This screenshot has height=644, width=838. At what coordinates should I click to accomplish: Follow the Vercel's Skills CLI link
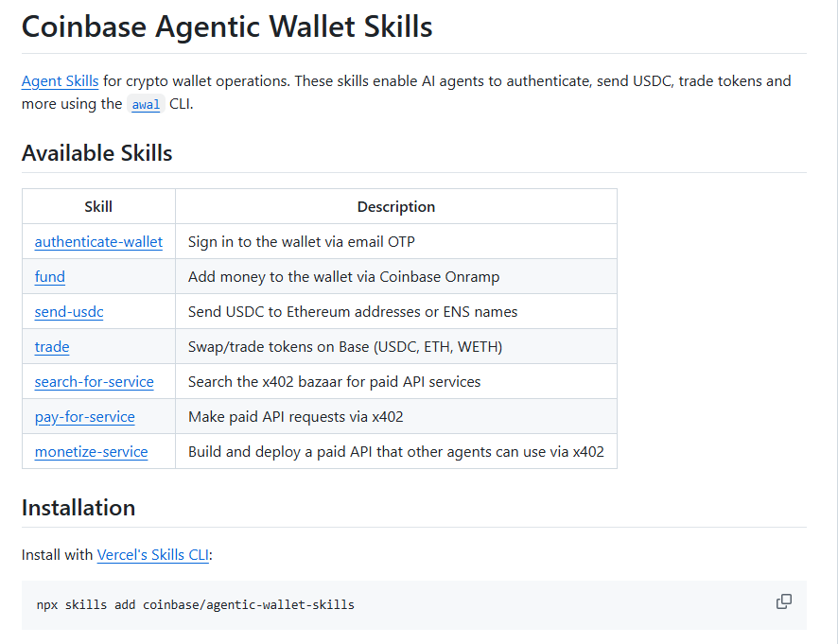pyautogui.click(x=153, y=555)
